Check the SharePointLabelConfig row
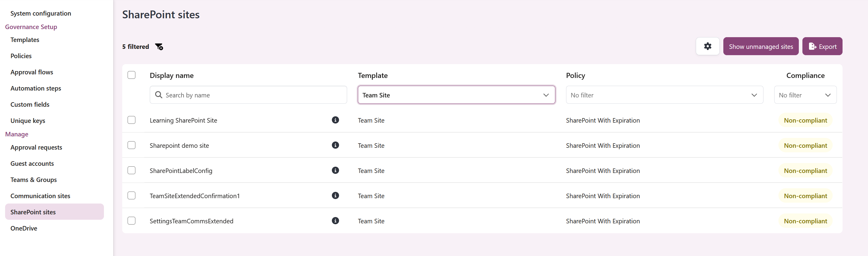Screen dimensions: 868x256 (x=131, y=170)
